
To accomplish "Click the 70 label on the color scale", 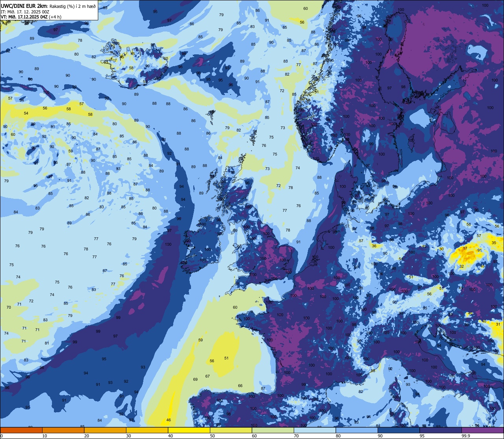I will point(296,436).
